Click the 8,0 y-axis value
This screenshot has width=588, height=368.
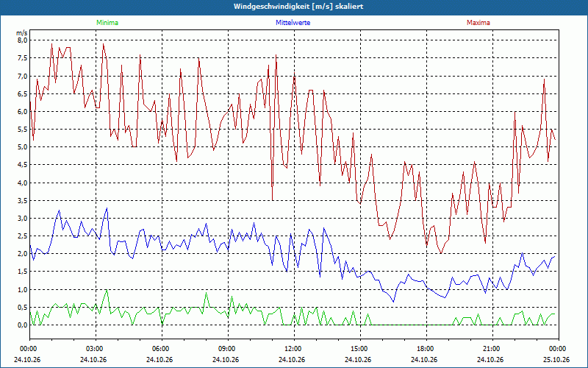23,40
